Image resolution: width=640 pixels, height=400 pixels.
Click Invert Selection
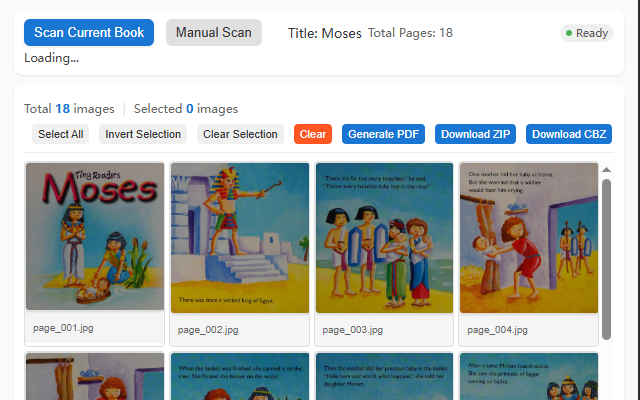coord(143,134)
